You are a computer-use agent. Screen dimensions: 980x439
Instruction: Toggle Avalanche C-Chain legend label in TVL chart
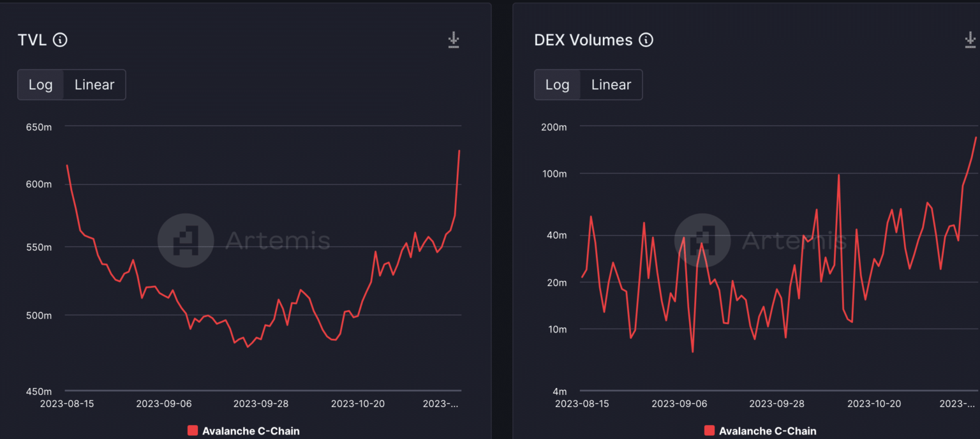[x=251, y=431]
